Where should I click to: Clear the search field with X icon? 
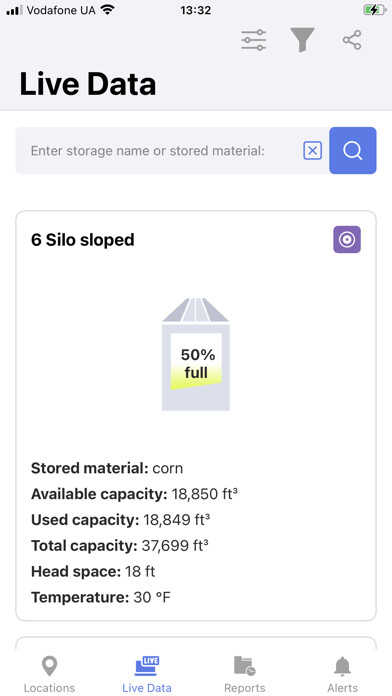pyautogui.click(x=313, y=151)
